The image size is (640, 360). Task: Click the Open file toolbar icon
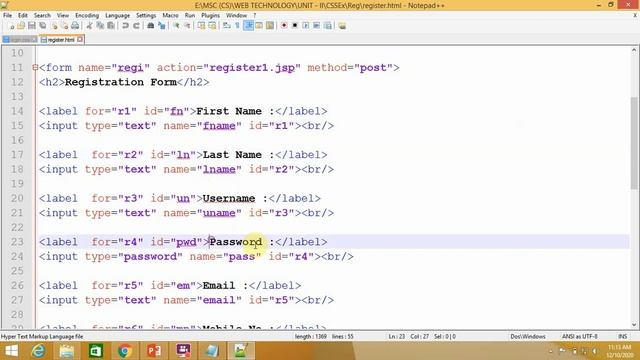[x=21, y=26]
